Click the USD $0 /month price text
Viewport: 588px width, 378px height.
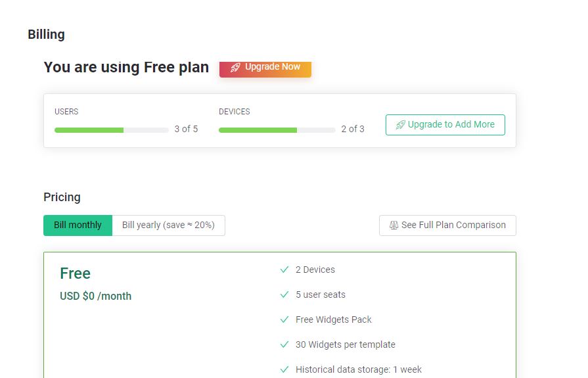click(96, 296)
